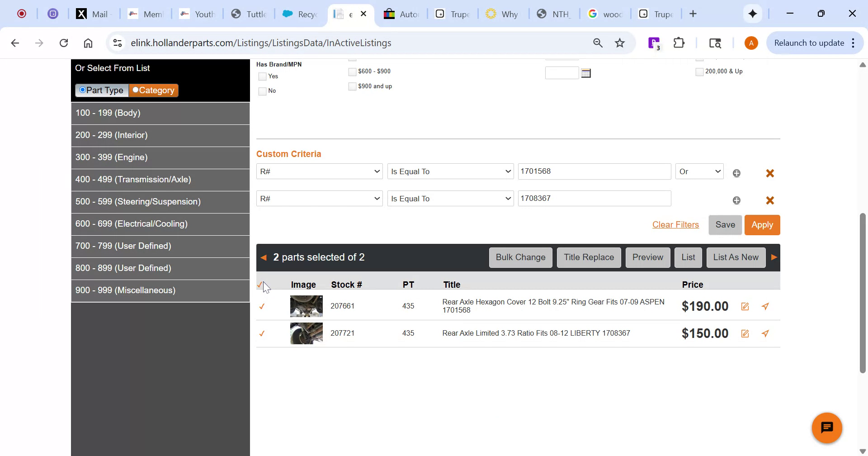Click the next page arrow beside List As New
Viewport: 868px width, 456px height.
click(x=774, y=257)
